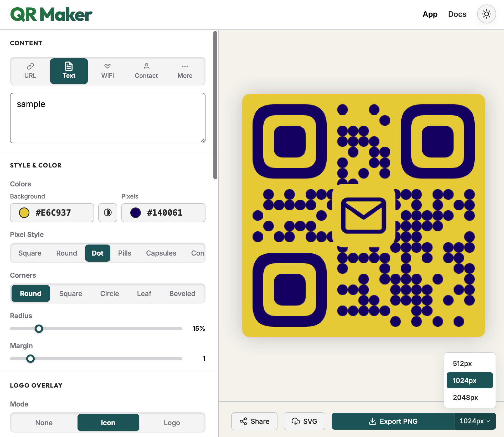Edit the #E6C937 background hex value
Image resolution: width=504 pixels, height=437 pixels.
tap(53, 213)
